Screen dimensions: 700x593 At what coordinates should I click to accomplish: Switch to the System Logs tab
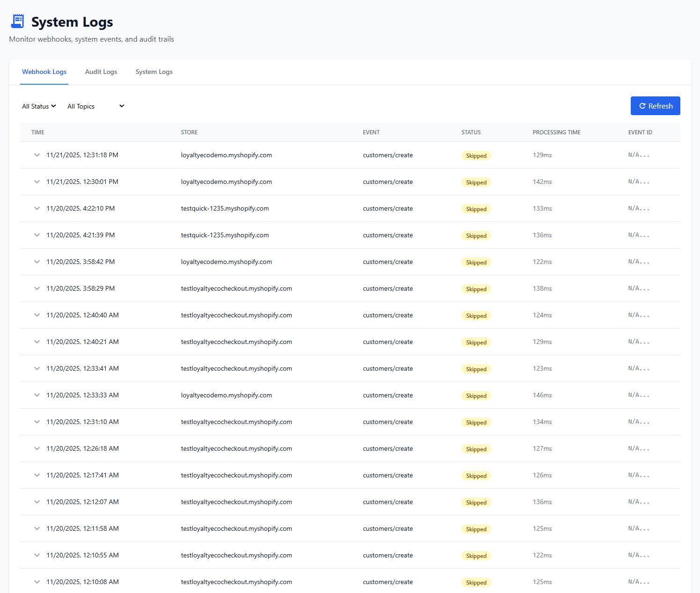click(x=154, y=72)
